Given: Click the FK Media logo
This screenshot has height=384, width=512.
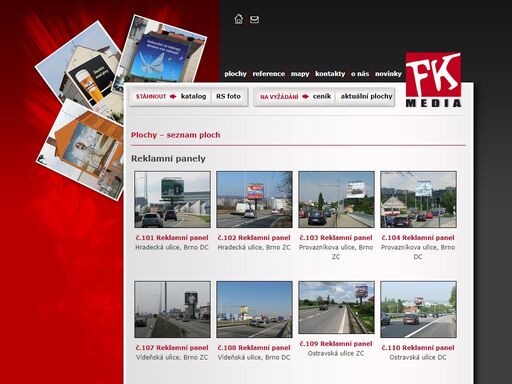Looking at the screenshot, I should click(433, 80).
